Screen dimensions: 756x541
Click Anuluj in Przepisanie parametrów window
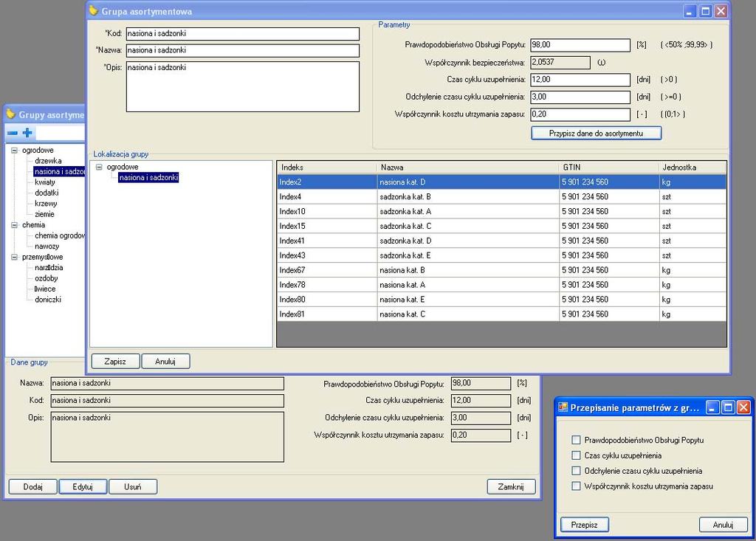(x=724, y=525)
